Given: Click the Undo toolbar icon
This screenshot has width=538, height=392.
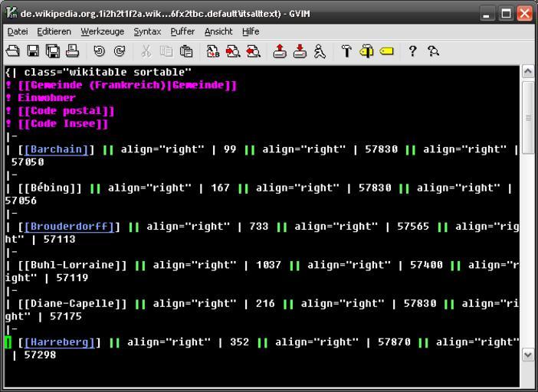Looking at the screenshot, I should (x=99, y=51).
